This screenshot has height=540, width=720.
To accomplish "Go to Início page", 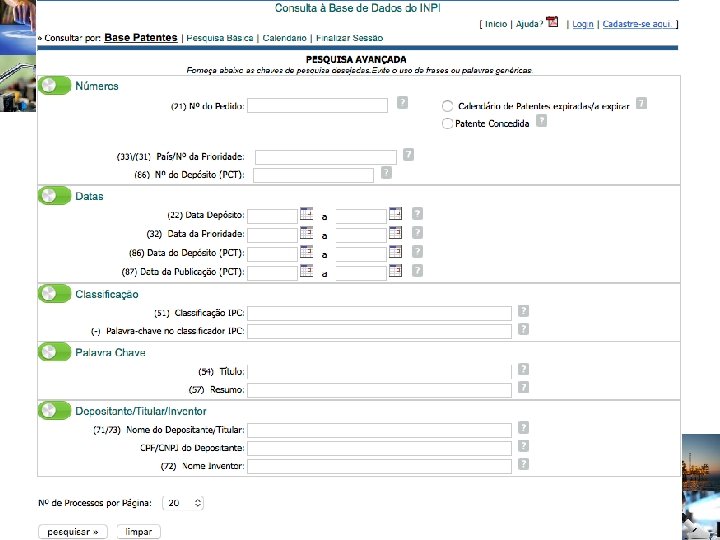I will pyautogui.click(x=496, y=24).
